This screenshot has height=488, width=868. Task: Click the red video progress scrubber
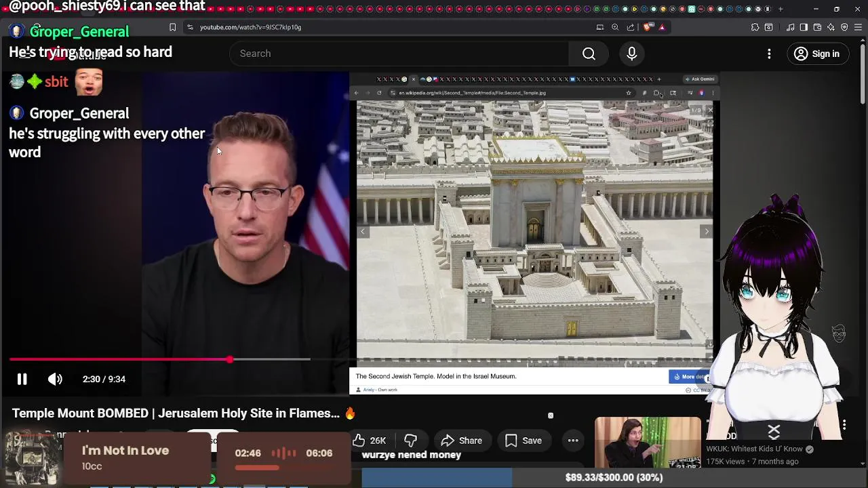point(230,359)
